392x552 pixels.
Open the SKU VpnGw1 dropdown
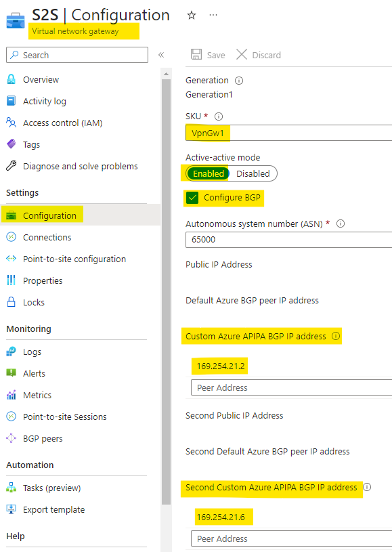click(288, 133)
